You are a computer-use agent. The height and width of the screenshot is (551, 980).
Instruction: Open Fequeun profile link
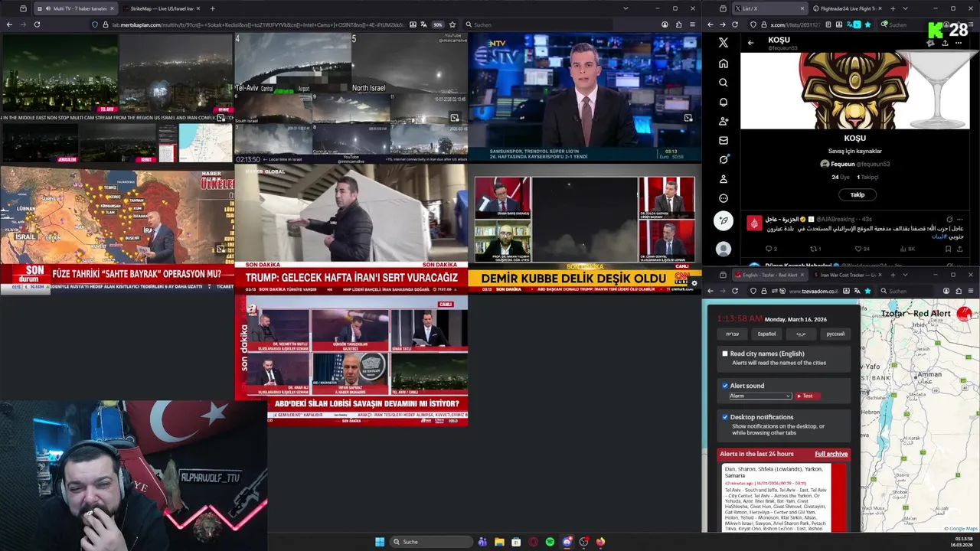click(855, 164)
